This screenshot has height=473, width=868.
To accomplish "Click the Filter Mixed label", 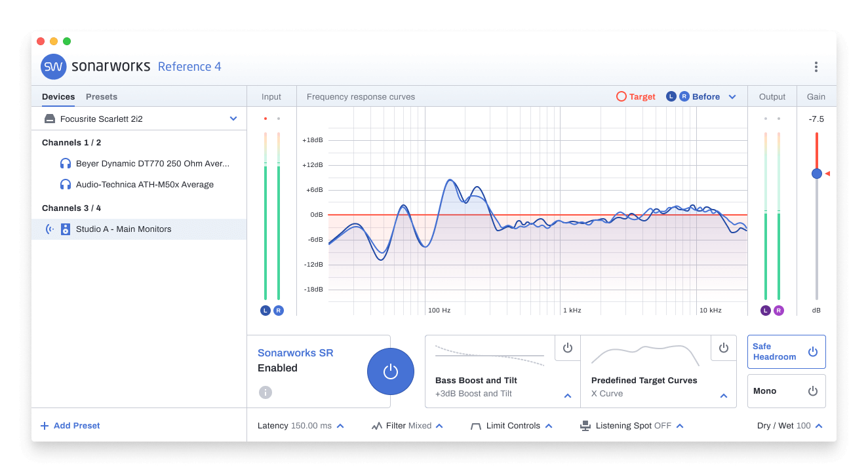I will tap(408, 426).
